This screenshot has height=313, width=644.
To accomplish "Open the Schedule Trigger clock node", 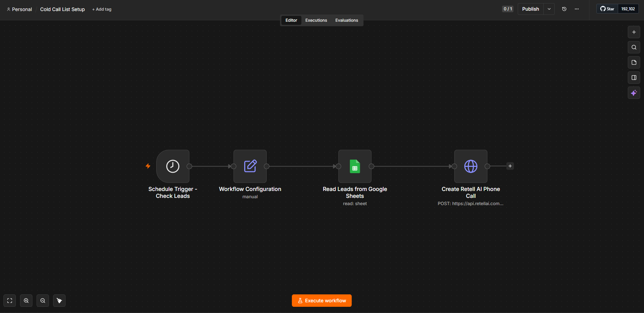I will pos(173,166).
